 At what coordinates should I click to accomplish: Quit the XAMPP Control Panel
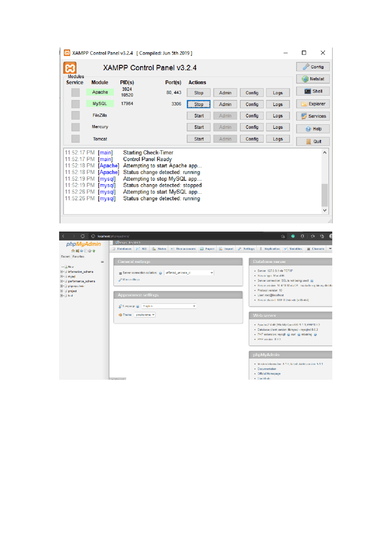pos(313,141)
